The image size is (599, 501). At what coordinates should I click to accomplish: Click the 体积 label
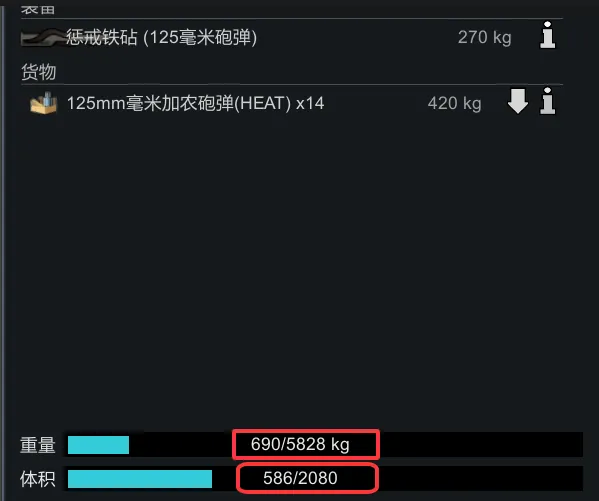pos(38,479)
